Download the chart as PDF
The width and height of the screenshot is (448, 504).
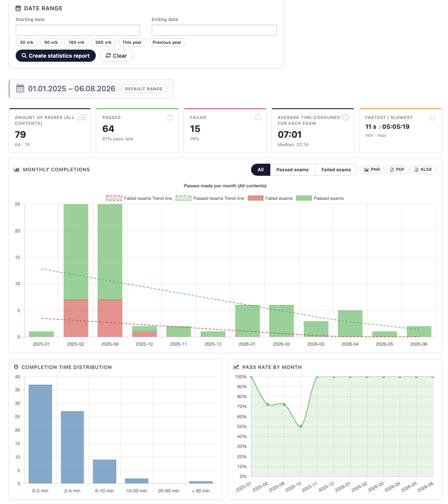click(x=397, y=169)
